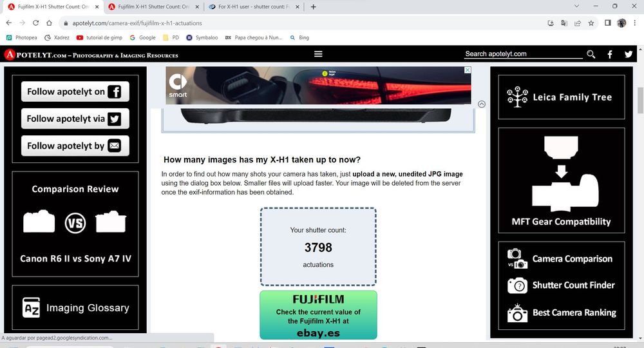Click the translate page icon

click(x=564, y=23)
